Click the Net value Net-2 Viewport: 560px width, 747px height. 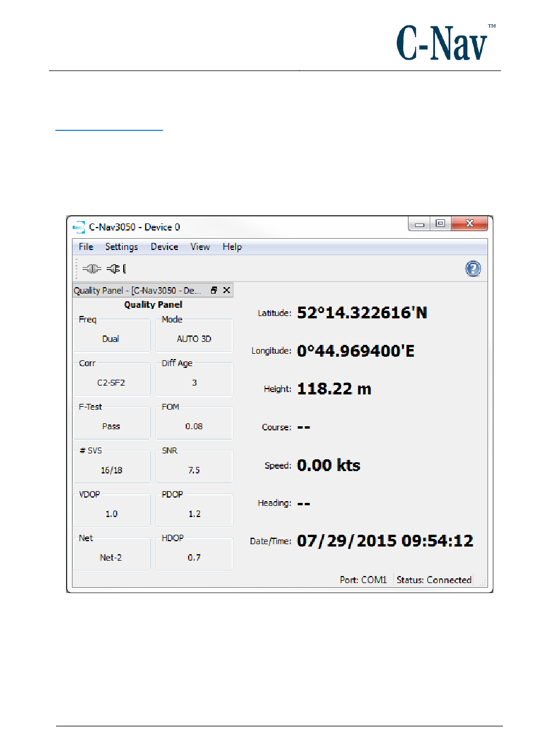111,558
